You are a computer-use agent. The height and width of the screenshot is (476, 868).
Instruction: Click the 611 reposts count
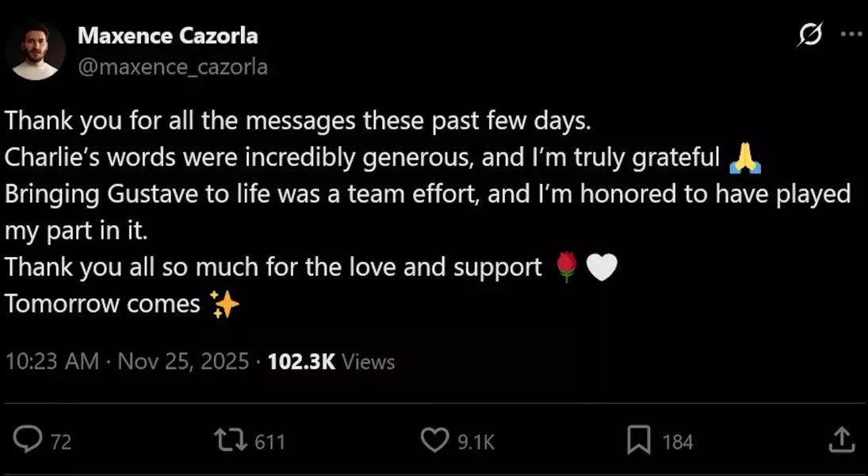tap(270, 441)
